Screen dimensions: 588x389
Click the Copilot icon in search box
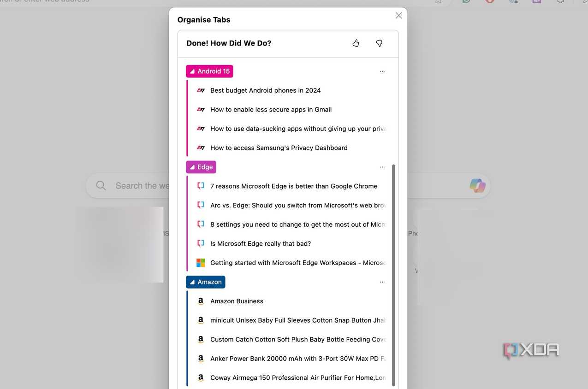coord(477,186)
